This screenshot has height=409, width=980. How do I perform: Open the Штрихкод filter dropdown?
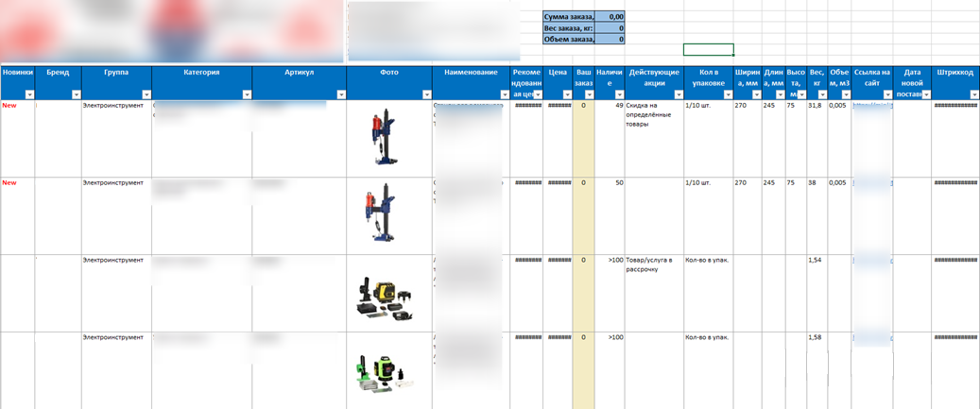click(973, 94)
